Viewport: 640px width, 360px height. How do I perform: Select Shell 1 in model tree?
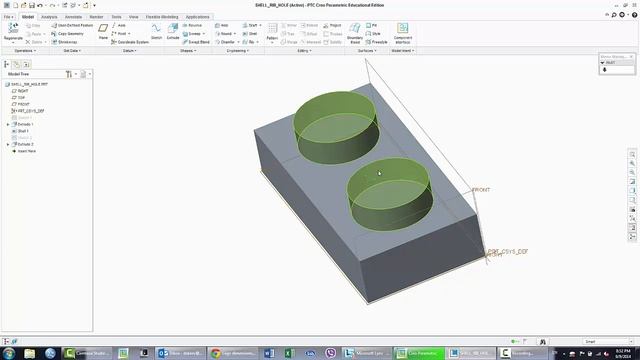20,131
